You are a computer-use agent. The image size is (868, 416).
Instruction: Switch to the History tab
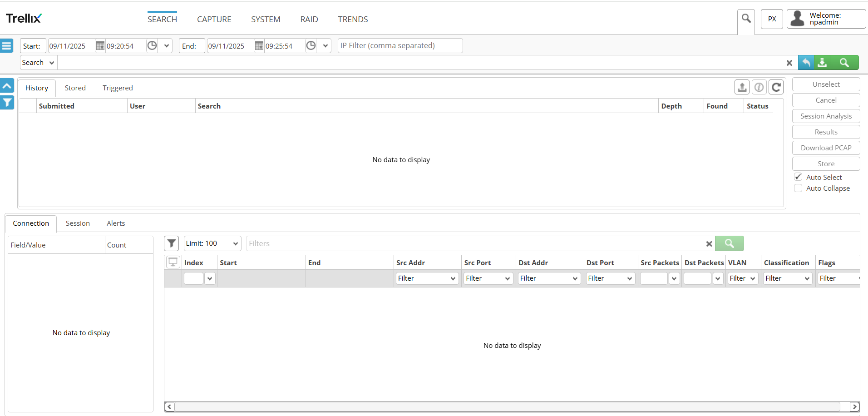point(37,88)
